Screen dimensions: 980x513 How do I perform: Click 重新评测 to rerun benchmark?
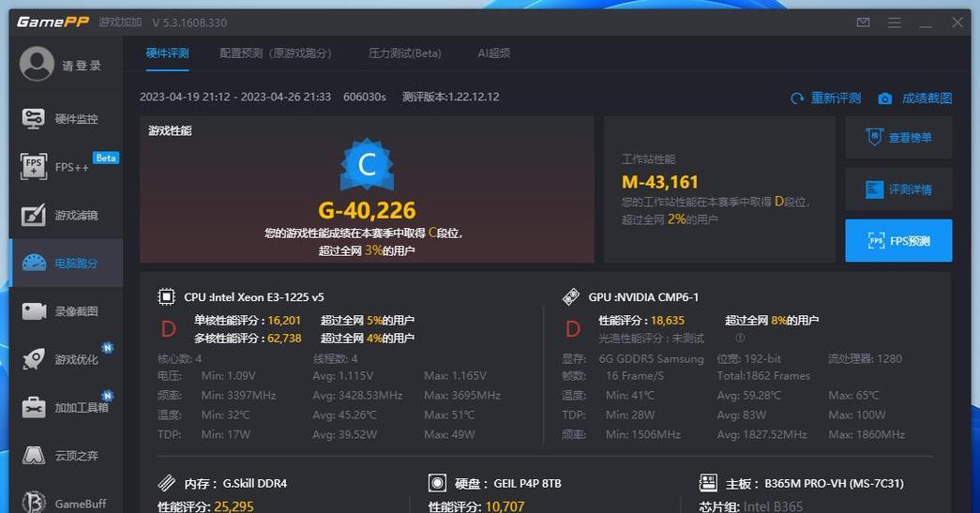(825, 98)
